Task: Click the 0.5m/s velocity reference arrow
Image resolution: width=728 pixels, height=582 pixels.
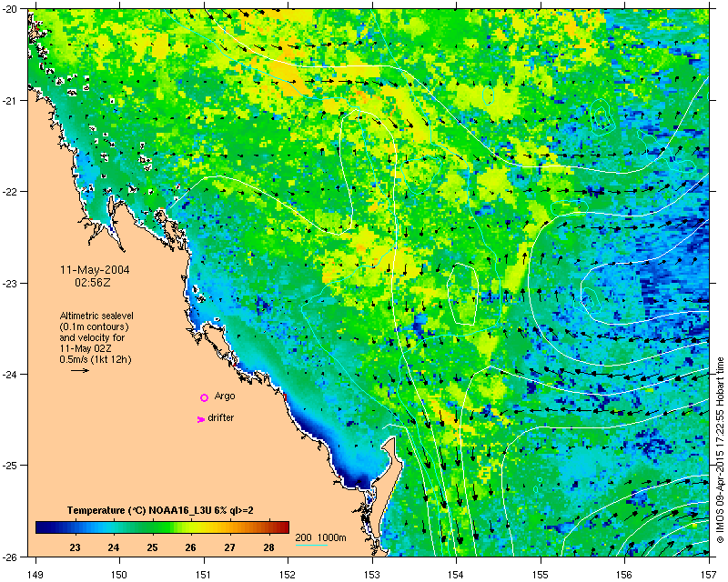Action: (x=80, y=370)
